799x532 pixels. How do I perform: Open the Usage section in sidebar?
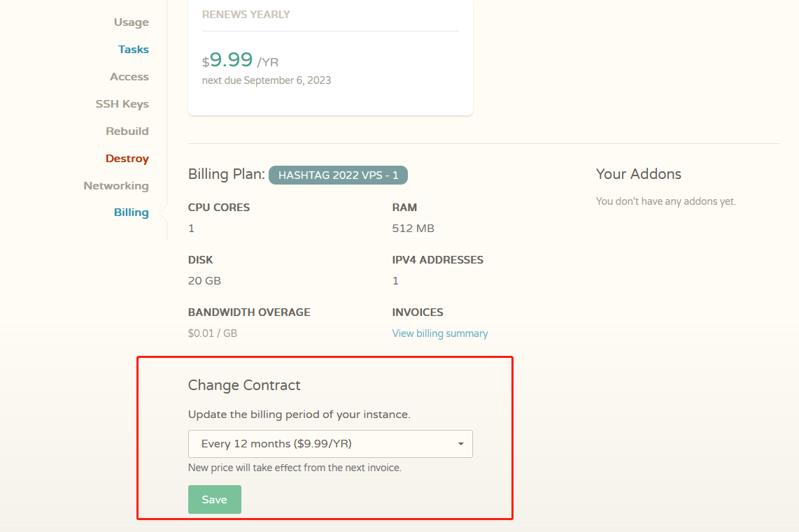131,22
